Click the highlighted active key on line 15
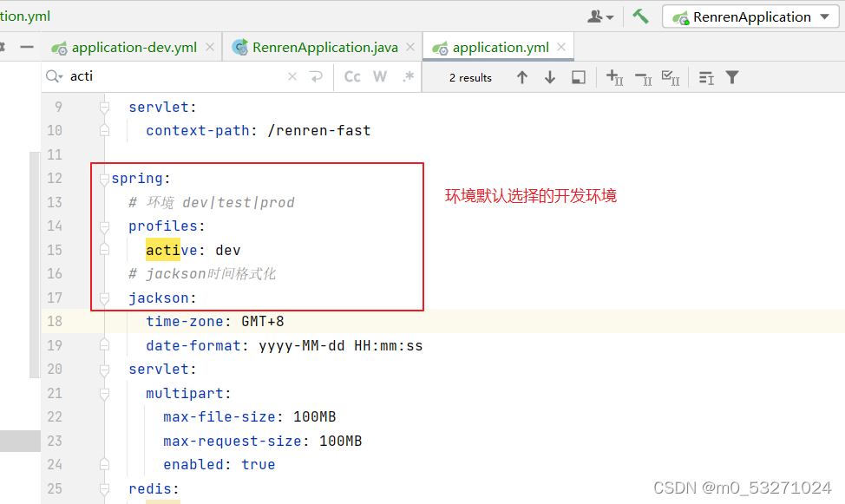Viewport: 845px width, 504px height. pyautogui.click(x=172, y=250)
